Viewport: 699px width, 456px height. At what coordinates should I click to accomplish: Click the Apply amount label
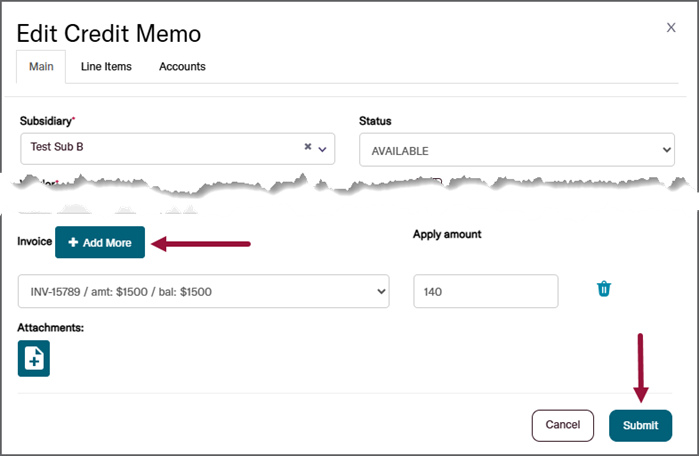coord(447,234)
